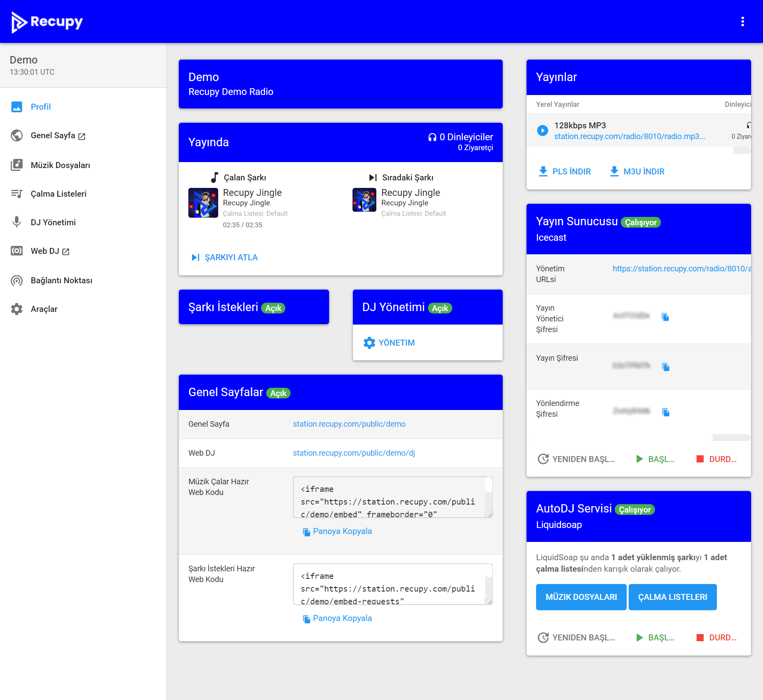Download the PLS playlist file
Screen dimensions: 763x700
(x=564, y=172)
